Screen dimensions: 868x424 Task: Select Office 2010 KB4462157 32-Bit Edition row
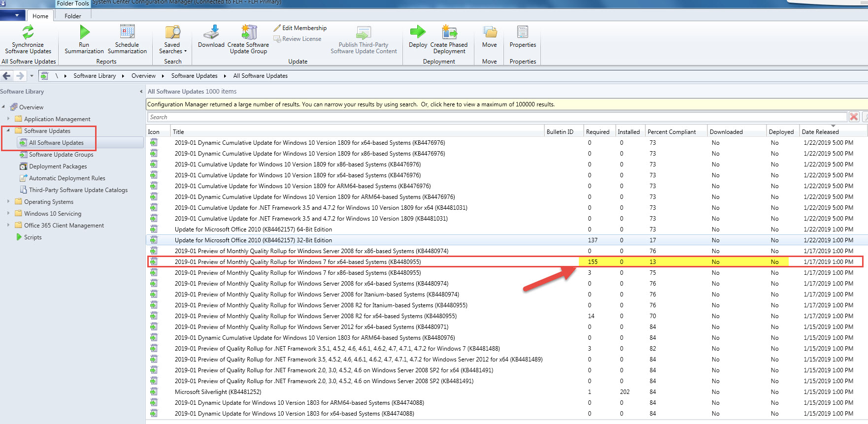tap(505, 240)
